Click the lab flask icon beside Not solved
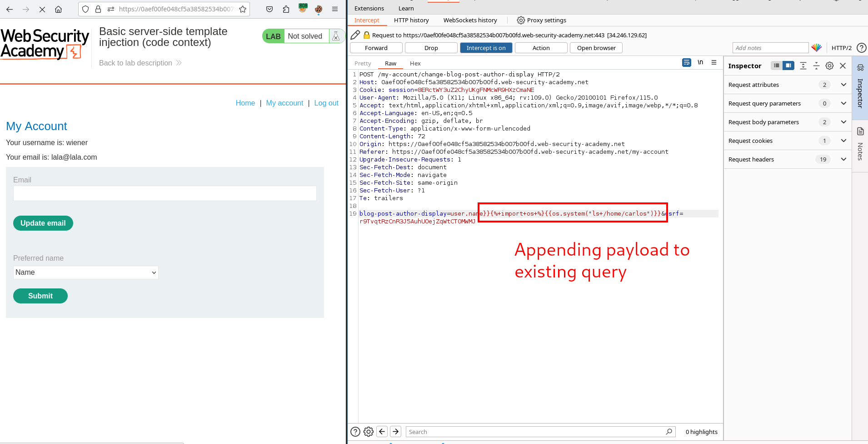 pos(335,36)
